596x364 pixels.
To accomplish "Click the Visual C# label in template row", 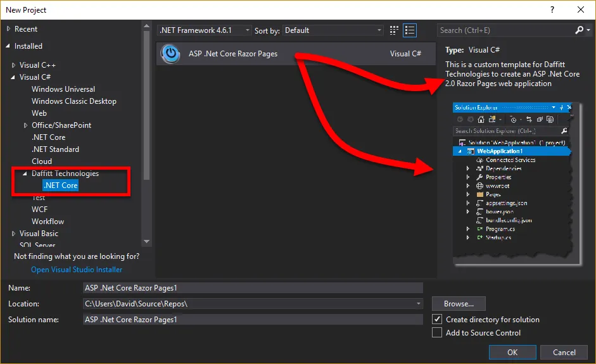I will coord(405,54).
